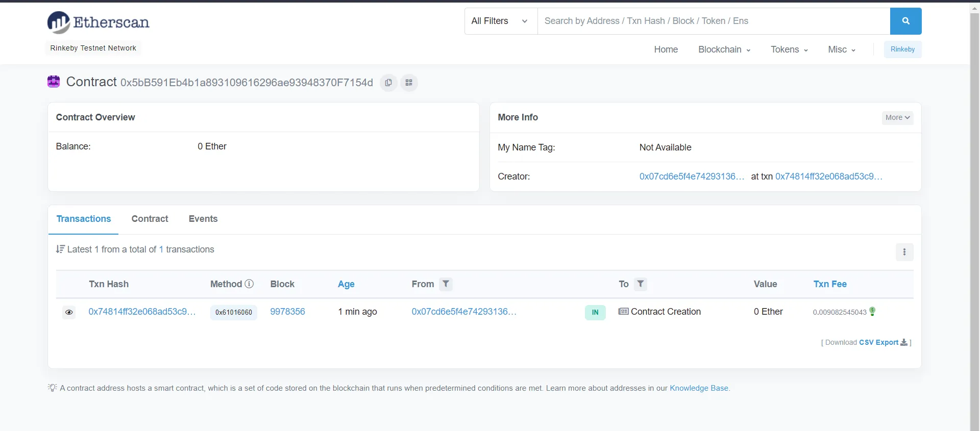Click the search input field

point(714,21)
